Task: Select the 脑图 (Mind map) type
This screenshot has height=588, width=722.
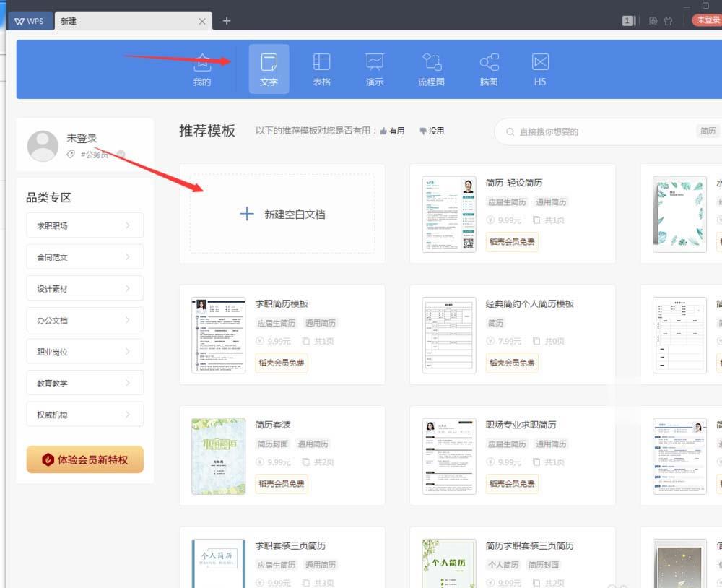Action: tap(487, 69)
